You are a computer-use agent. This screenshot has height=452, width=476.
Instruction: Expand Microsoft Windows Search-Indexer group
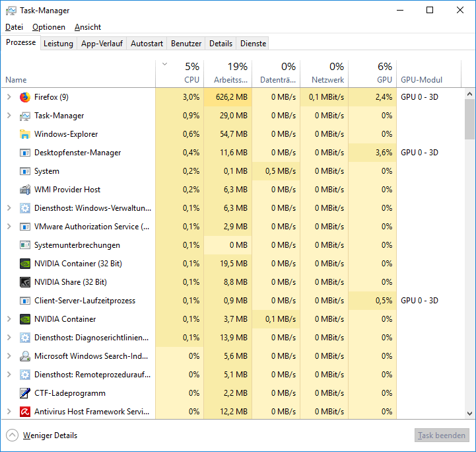click(9, 356)
